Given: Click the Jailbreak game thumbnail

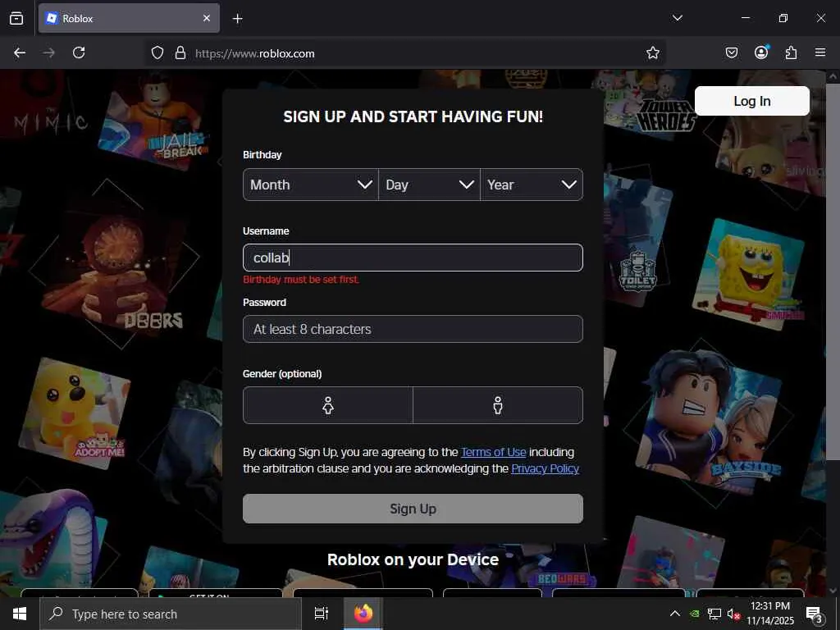Looking at the screenshot, I should click(155, 123).
